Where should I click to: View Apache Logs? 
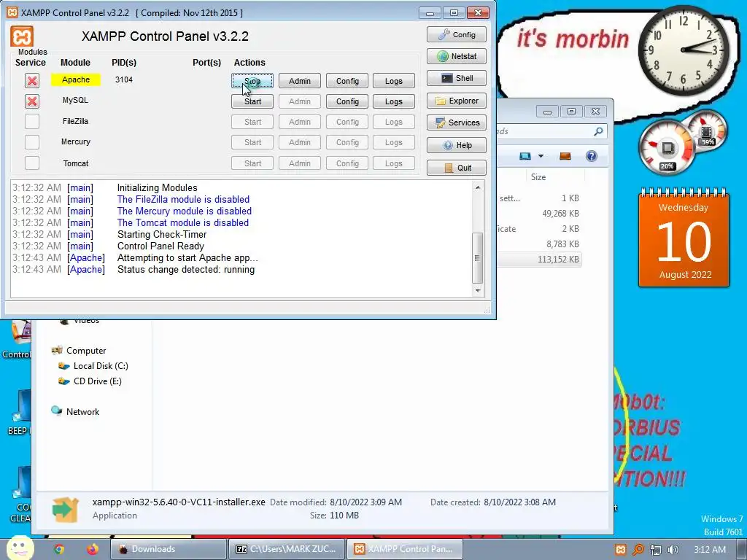(x=393, y=81)
